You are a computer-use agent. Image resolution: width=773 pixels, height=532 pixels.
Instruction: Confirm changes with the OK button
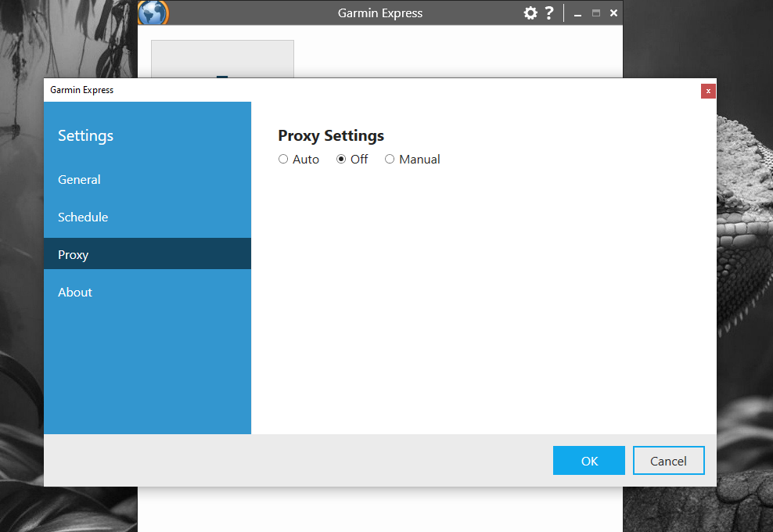pyautogui.click(x=588, y=461)
